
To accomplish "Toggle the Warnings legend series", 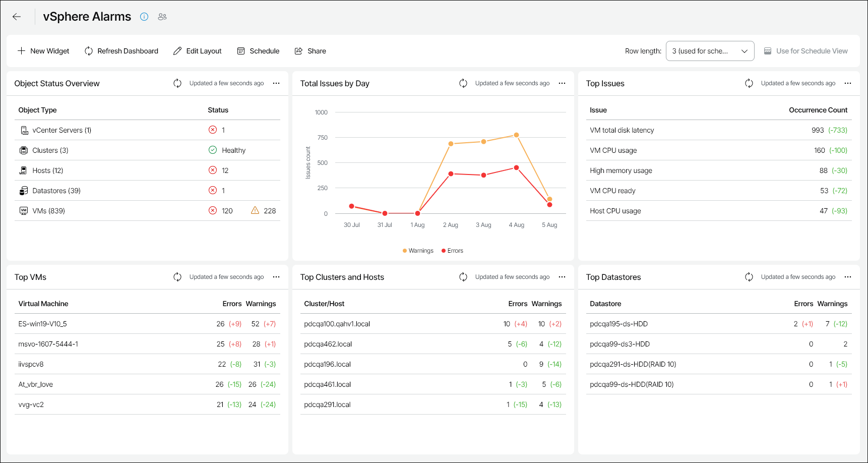I will point(418,251).
